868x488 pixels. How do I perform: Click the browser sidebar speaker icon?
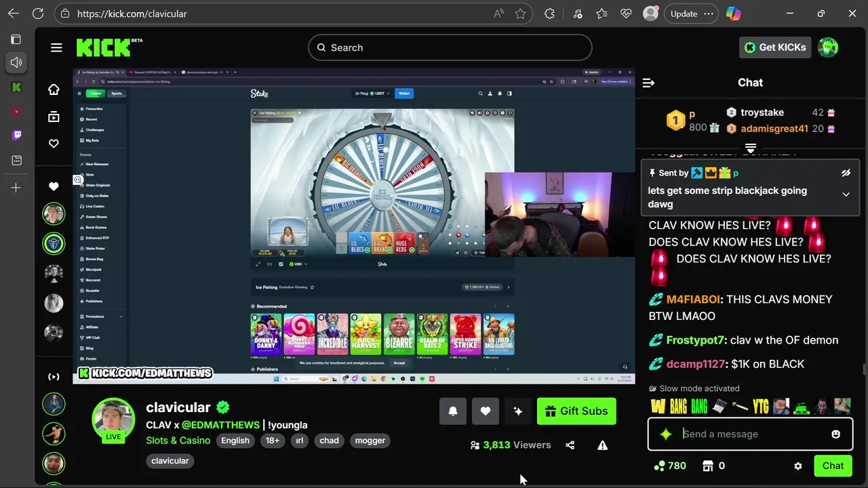(x=16, y=62)
